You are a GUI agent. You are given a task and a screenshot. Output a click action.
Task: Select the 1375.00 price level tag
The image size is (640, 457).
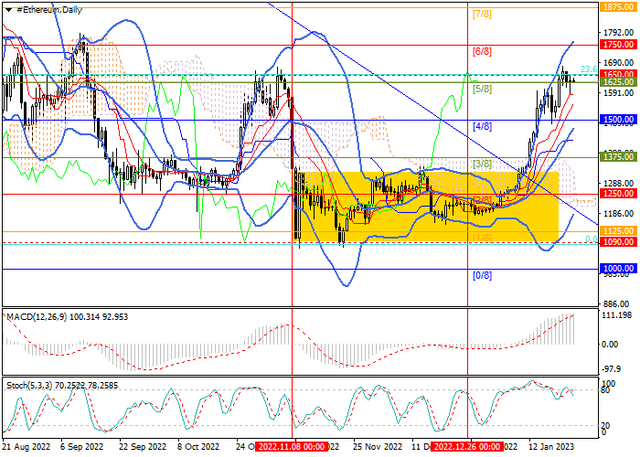(x=619, y=157)
